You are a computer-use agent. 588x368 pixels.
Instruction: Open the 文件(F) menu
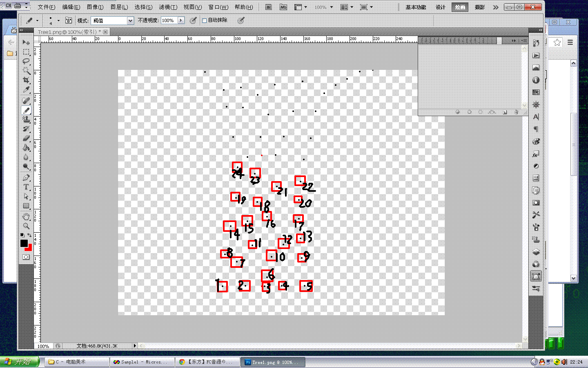(x=47, y=7)
